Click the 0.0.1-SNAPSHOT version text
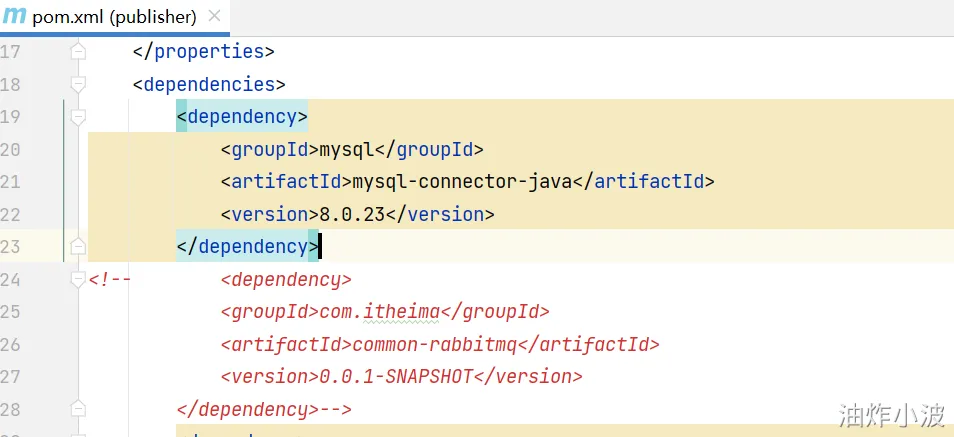The image size is (954, 437). [393, 377]
